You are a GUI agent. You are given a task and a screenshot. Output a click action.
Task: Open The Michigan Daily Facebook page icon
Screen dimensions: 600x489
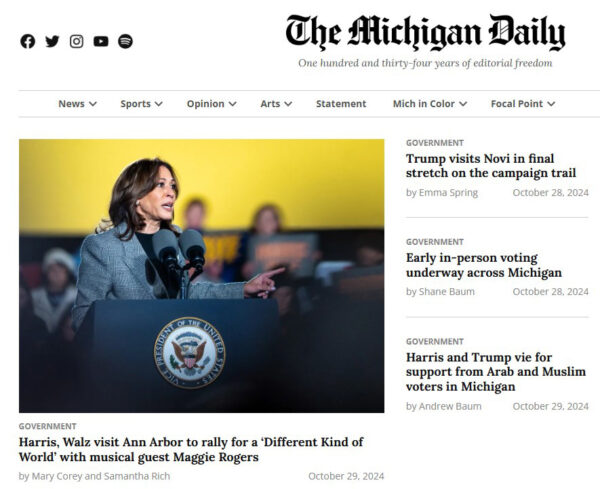click(28, 41)
